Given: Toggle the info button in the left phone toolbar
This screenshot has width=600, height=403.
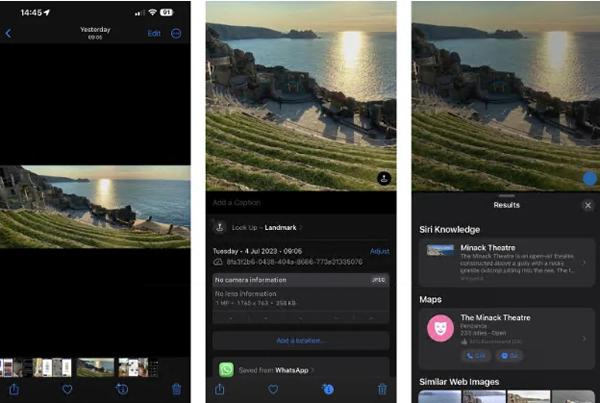Looking at the screenshot, I should pos(122,389).
